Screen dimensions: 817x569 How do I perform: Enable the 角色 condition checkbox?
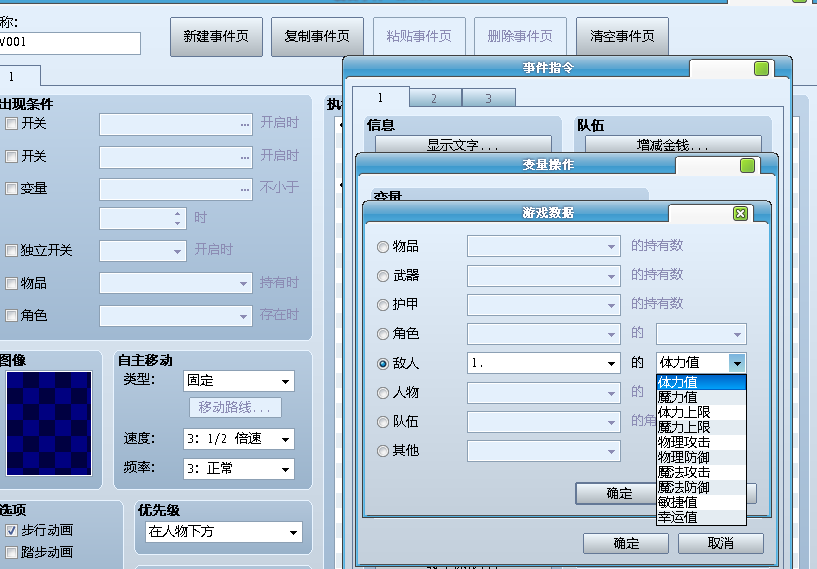pos(11,316)
